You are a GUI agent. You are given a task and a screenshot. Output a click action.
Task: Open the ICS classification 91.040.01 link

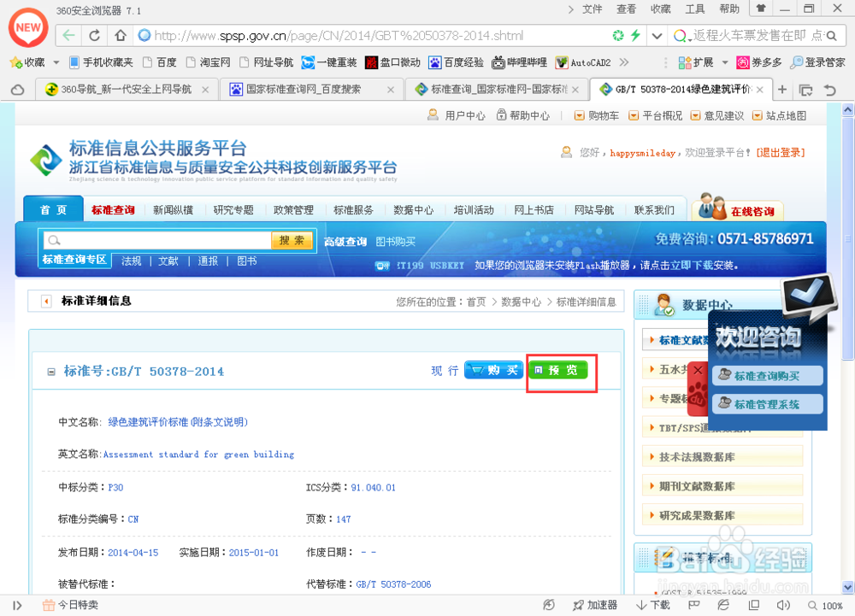click(373, 488)
